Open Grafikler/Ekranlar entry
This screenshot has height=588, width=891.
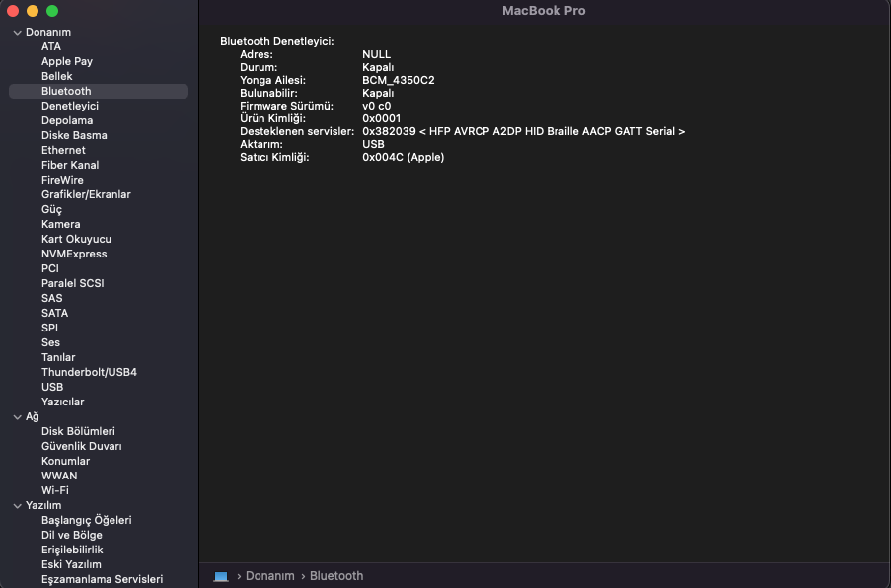point(86,194)
